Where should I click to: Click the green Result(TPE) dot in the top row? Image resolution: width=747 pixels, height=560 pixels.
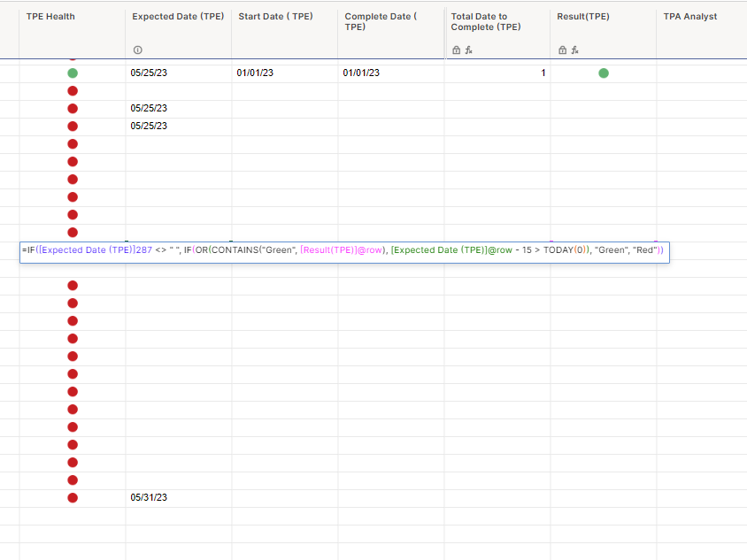click(603, 73)
